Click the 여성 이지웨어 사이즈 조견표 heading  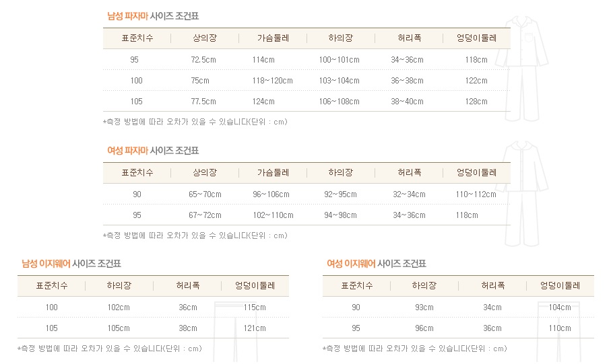tap(377, 264)
